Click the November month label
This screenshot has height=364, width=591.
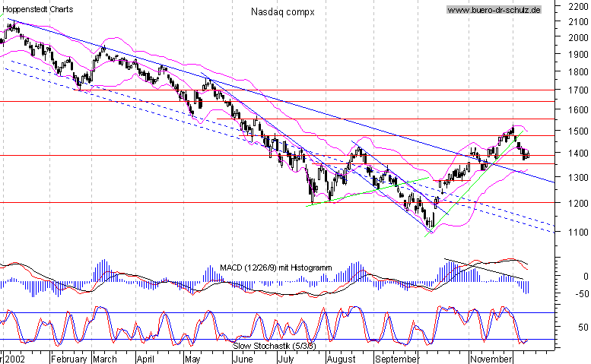(x=491, y=359)
